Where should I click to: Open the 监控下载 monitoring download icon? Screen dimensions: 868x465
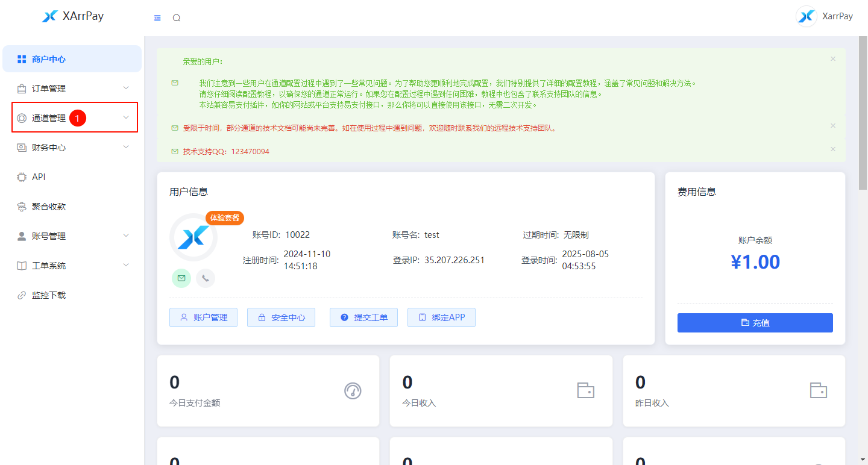pos(20,295)
